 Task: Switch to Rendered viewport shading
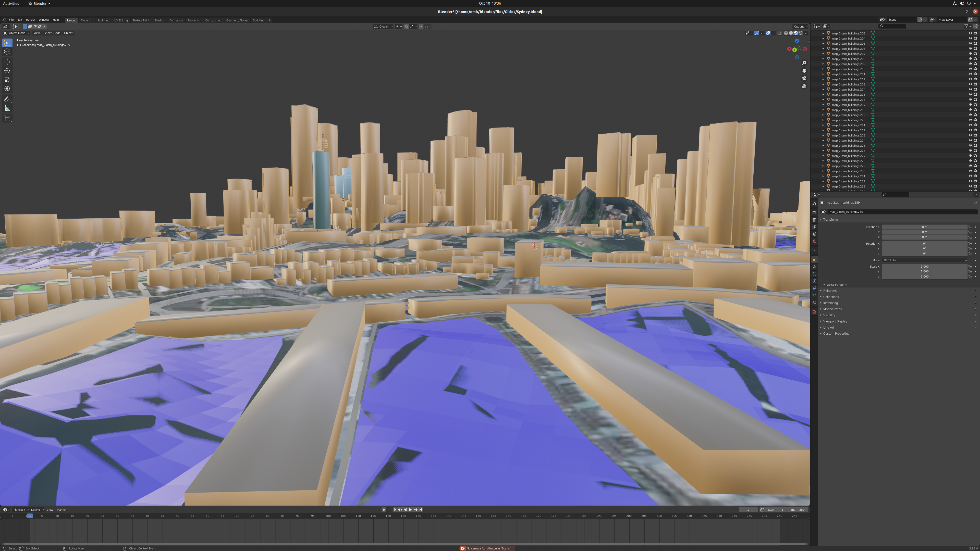tap(800, 33)
